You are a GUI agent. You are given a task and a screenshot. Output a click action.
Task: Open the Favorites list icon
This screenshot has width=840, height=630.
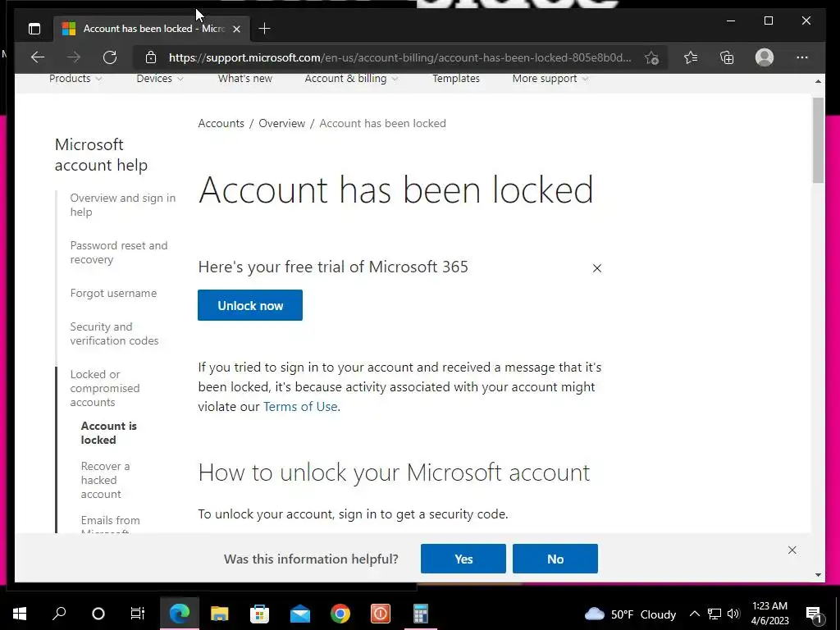691,57
